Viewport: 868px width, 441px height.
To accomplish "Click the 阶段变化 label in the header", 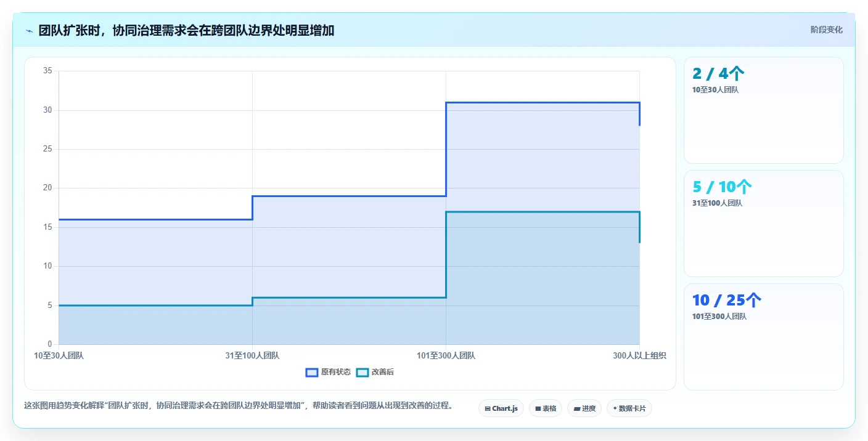I will click(x=826, y=30).
